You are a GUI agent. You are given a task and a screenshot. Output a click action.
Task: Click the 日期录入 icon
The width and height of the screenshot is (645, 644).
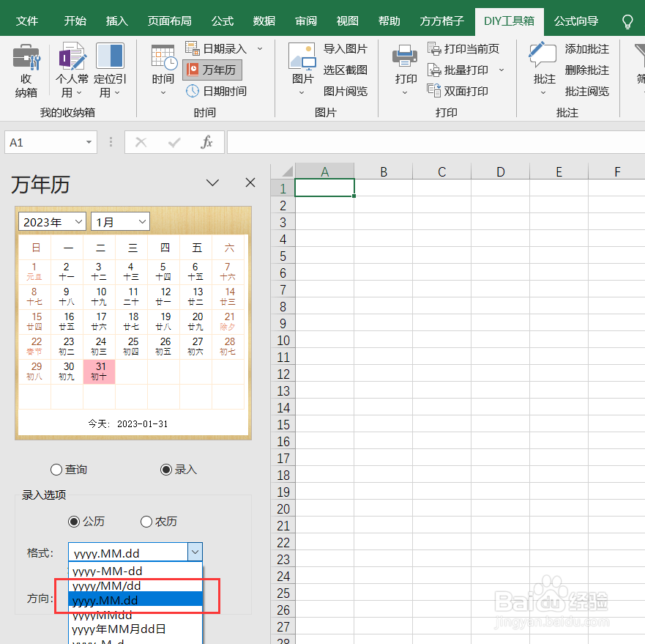click(192, 48)
